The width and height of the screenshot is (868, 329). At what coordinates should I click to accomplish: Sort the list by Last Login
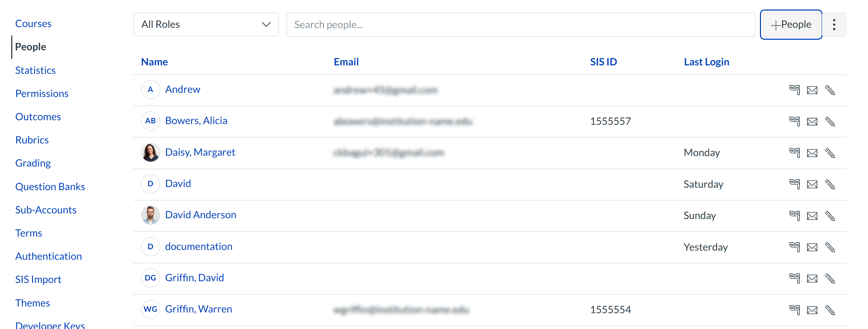pos(706,62)
